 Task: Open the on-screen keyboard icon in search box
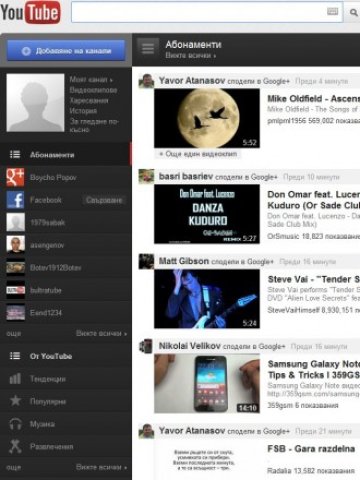(x=332, y=12)
